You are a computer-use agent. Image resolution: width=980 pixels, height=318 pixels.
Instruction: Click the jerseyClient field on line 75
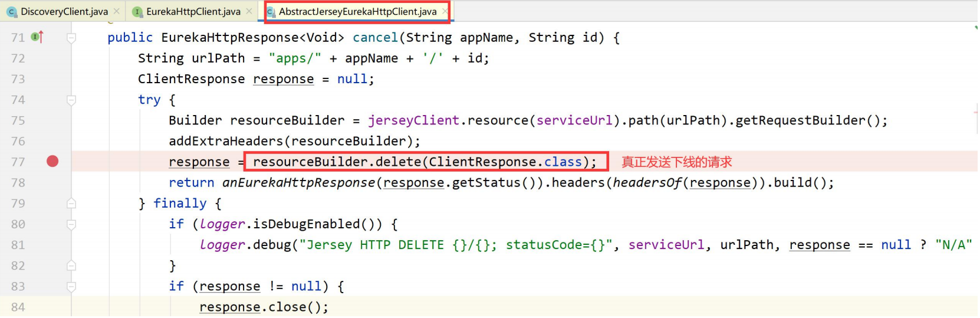pos(413,120)
